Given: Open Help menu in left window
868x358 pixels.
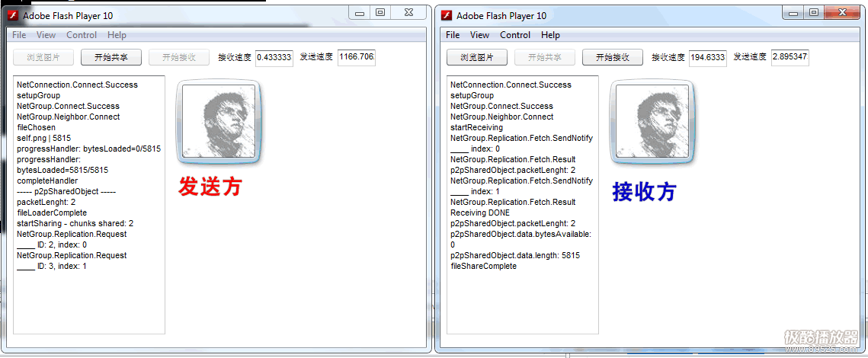Looking at the screenshot, I should 117,35.
